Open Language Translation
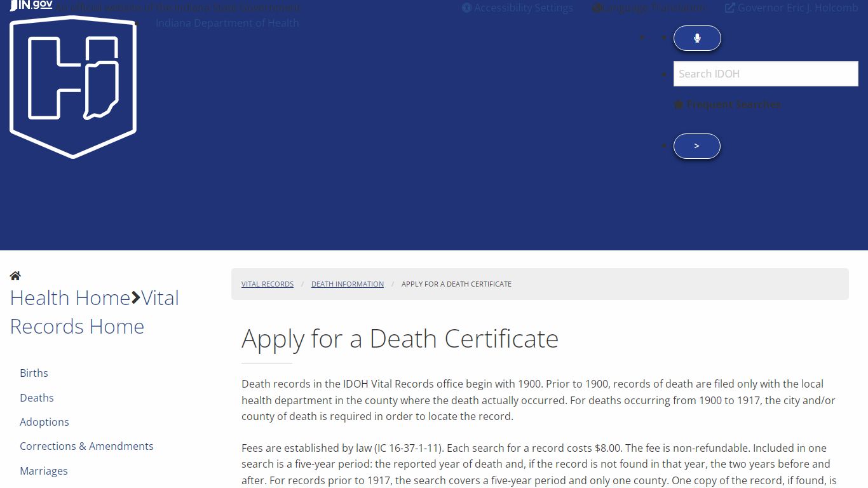Image resolution: width=868 pixels, height=488 pixels. click(648, 8)
